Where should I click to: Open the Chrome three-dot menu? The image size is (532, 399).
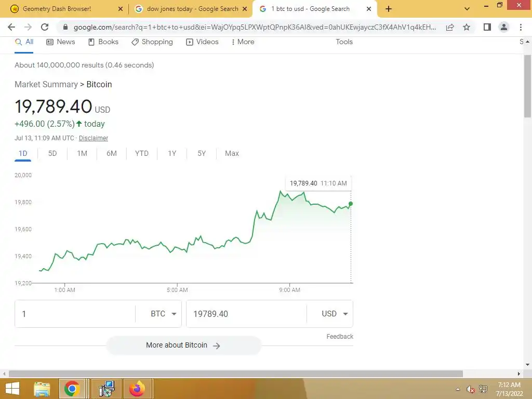pyautogui.click(x=521, y=27)
